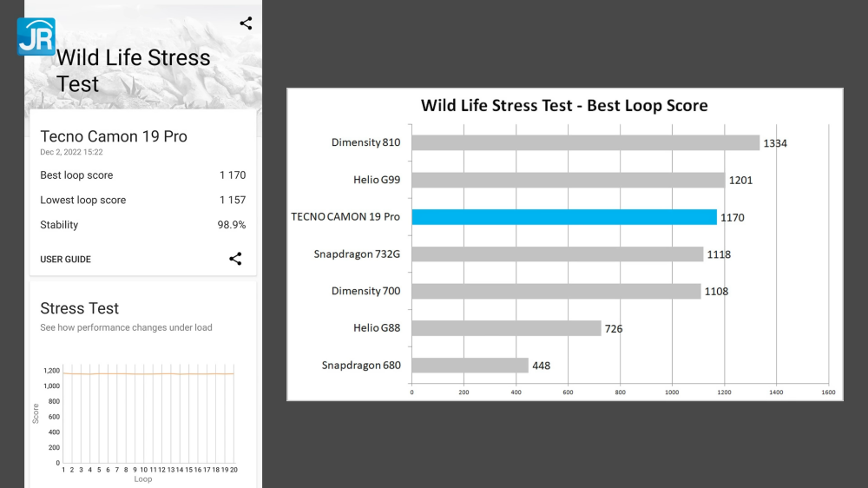Click the Lowest loop score label
Screen dimensions: 868x488
pos(83,200)
